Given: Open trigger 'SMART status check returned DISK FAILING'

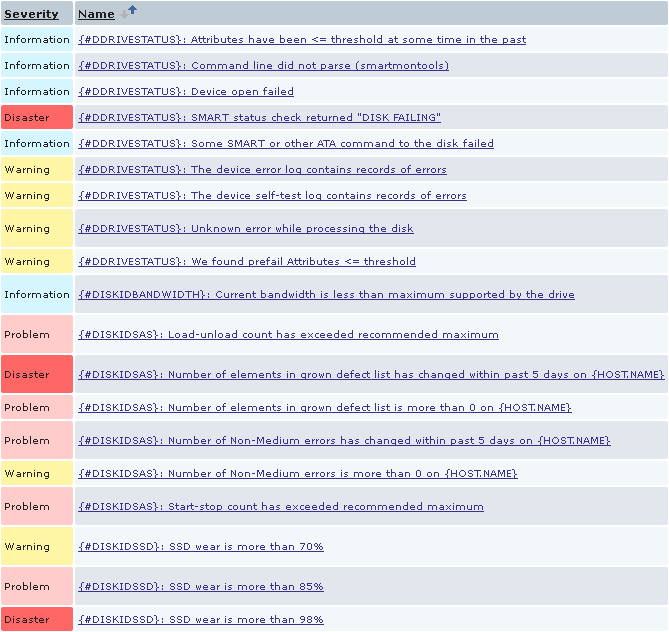Looking at the screenshot, I should tap(259, 118).
